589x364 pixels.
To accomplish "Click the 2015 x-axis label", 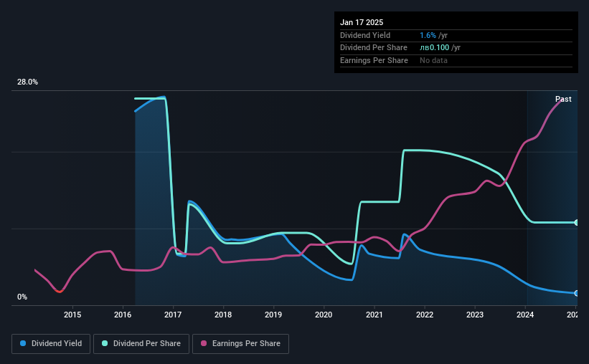I will (x=72, y=315).
